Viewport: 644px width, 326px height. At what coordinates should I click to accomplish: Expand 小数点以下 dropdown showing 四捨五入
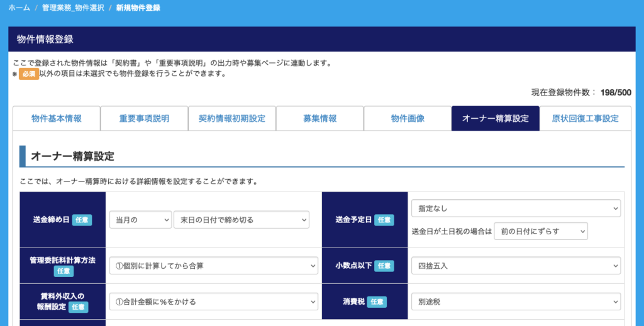[516, 266]
